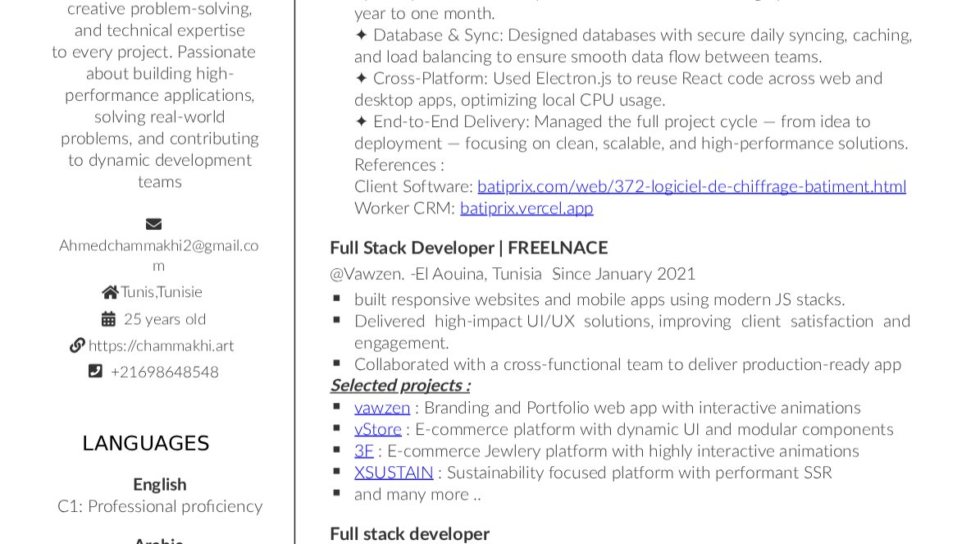Open the batiprix.vercel.app Worker CRM link

click(x=526, y=208)
